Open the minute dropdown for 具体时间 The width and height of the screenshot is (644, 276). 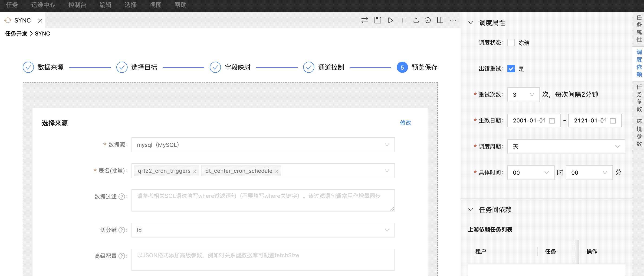pos(589,172)
